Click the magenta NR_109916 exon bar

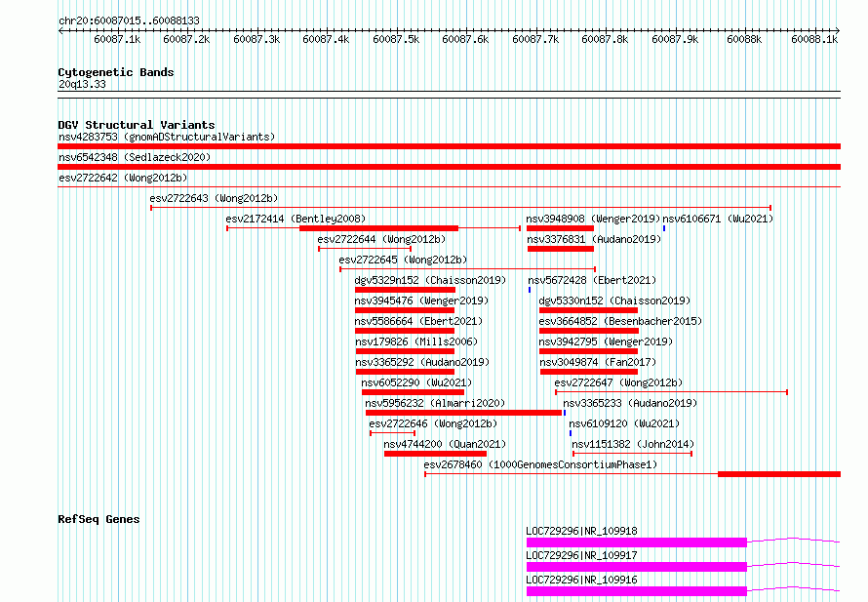click(x=637, y=591)
